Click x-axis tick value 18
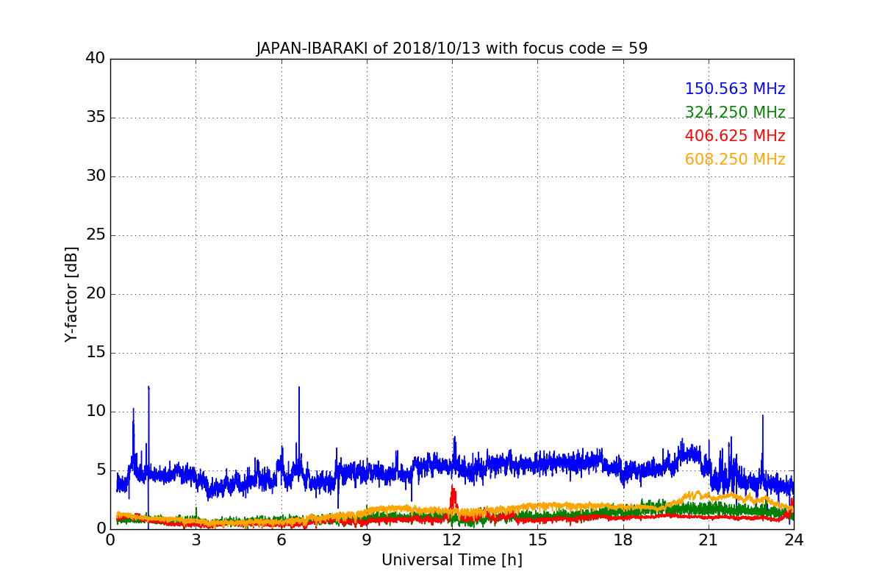Screen dimensions: 882x588 [x=623, y=539]
